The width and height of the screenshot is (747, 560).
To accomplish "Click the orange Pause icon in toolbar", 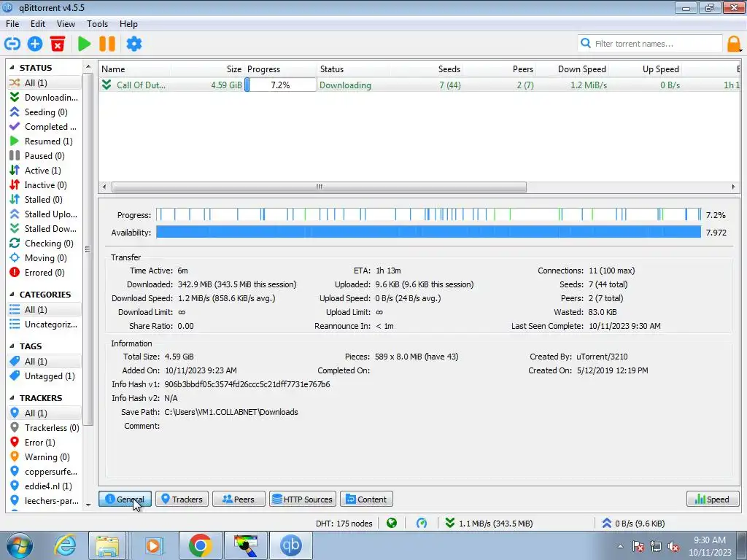I will point(107,44).
